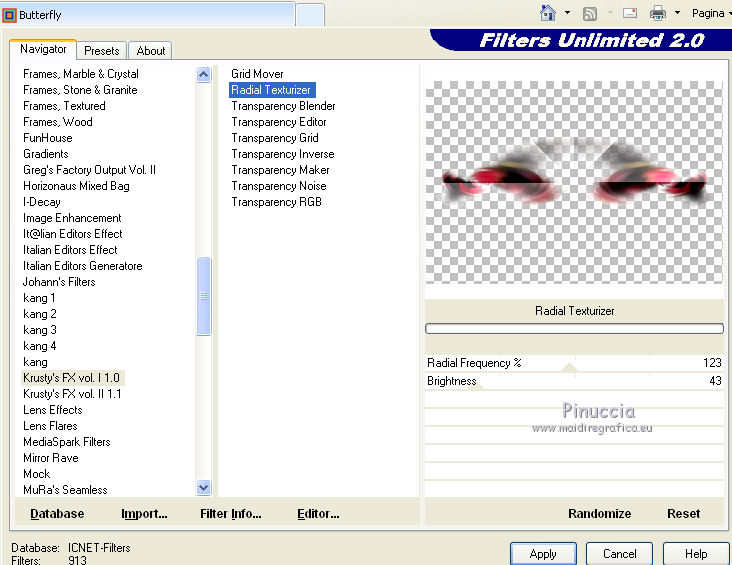Click the Database button

(x=57, y=514)
